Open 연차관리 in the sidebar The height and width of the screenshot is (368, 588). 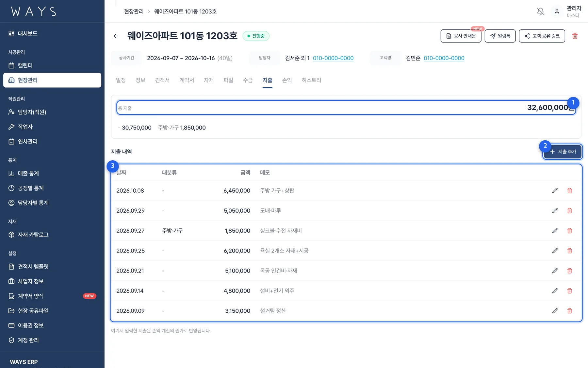pos(52,141)
